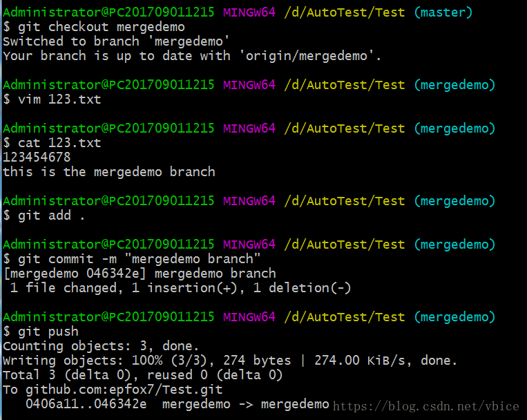The image size is (527, 420).
Task: Select the file content '123454678'
Action: (37, 157)
